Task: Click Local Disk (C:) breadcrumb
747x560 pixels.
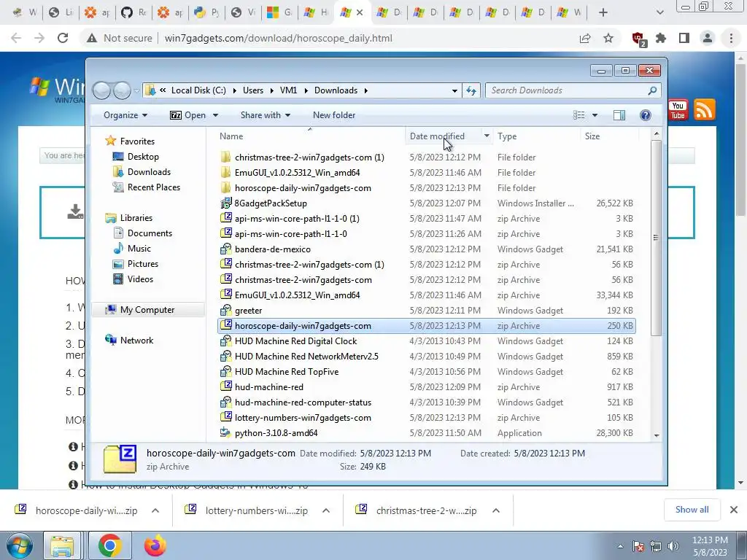Action: pyautogui.click(x=198, y=90)
